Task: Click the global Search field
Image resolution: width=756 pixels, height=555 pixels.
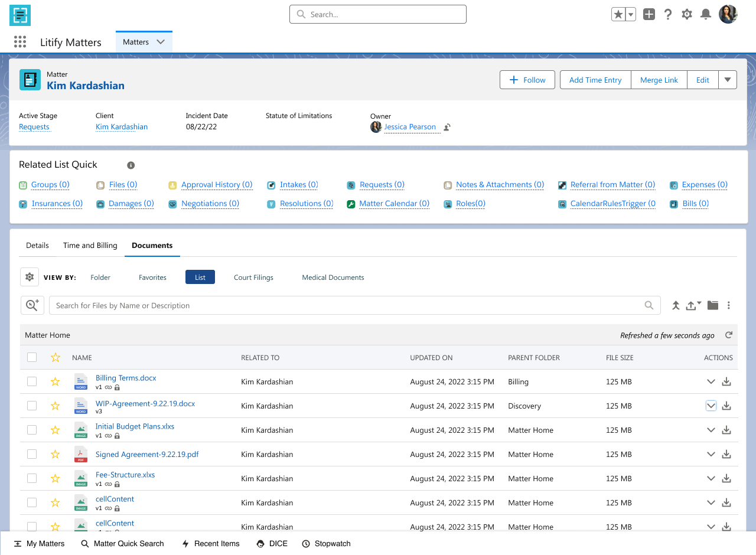Action: point(378,14)
